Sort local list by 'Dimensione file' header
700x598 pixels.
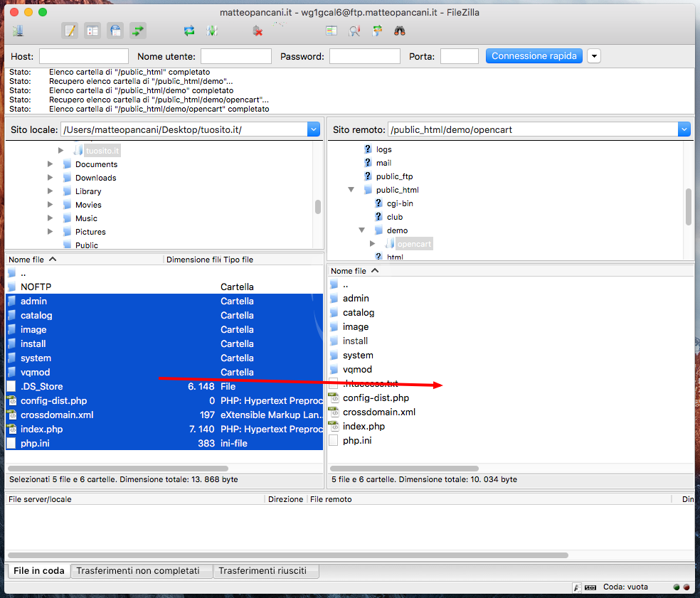click(x=193, y=260)
